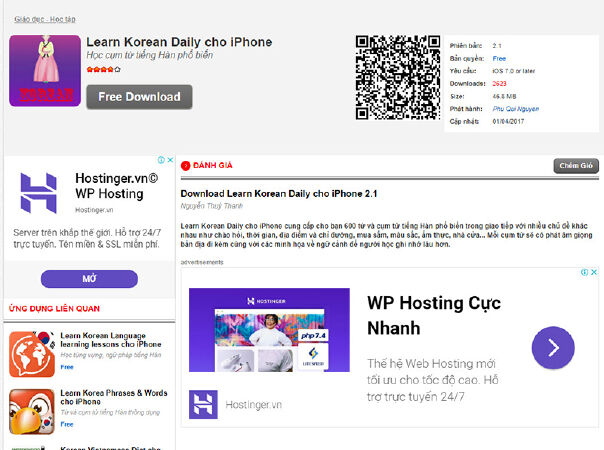Click the banner ad info icon

(x=584, y=272)
